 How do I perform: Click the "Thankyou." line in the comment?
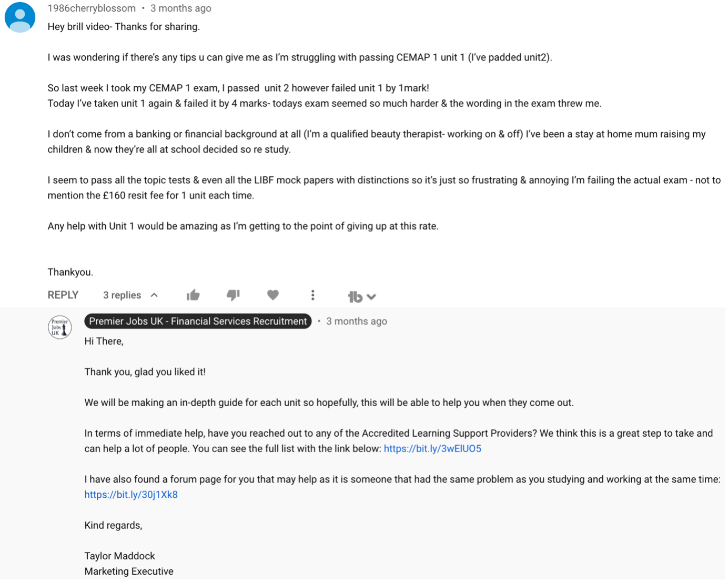[x=70, y=272]
